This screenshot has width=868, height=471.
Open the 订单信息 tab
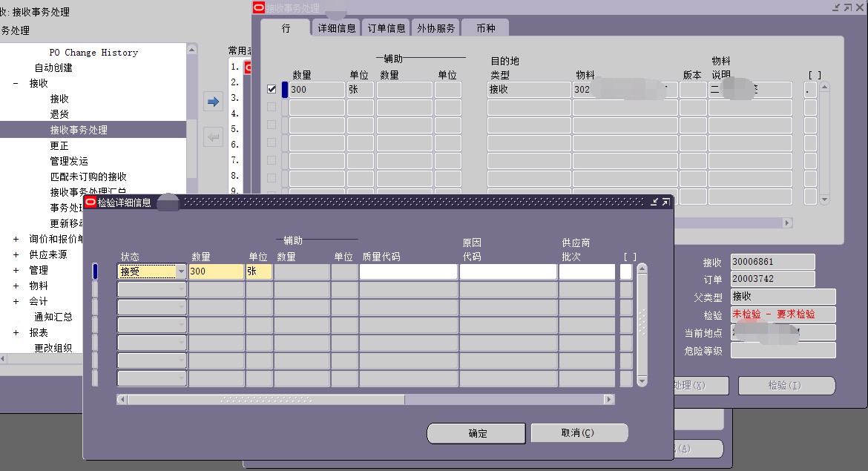[x=387, y=28]
